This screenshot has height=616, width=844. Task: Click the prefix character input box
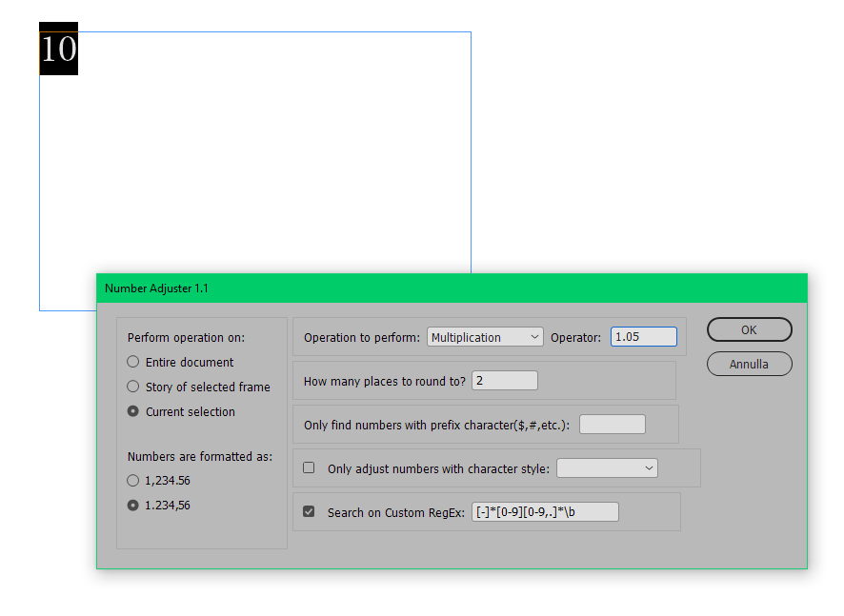coord(613,424)
